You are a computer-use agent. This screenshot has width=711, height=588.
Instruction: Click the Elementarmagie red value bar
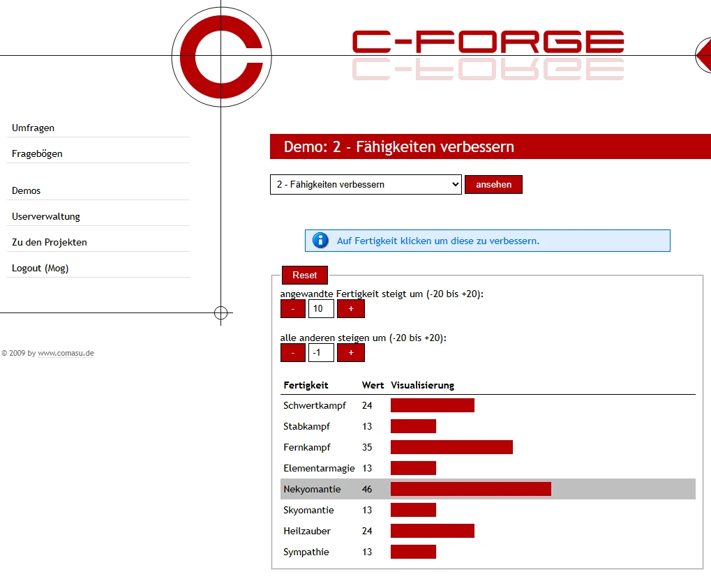pyautogui.click(x=414, y=468)
